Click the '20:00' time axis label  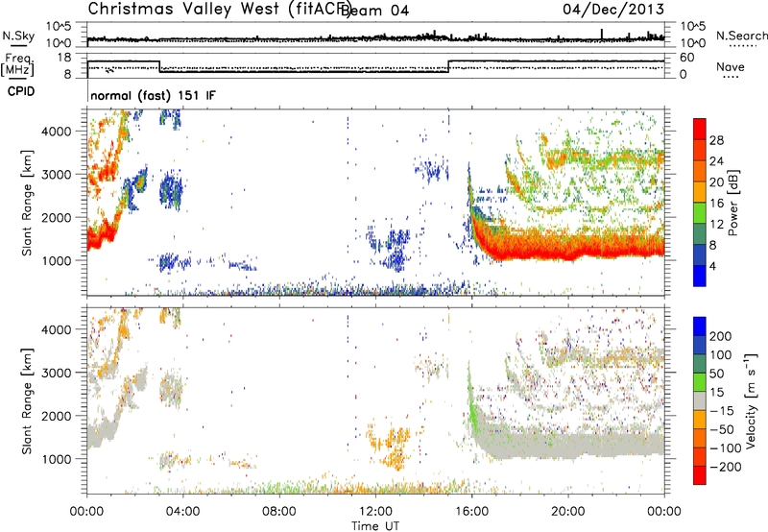pos(567,512)
